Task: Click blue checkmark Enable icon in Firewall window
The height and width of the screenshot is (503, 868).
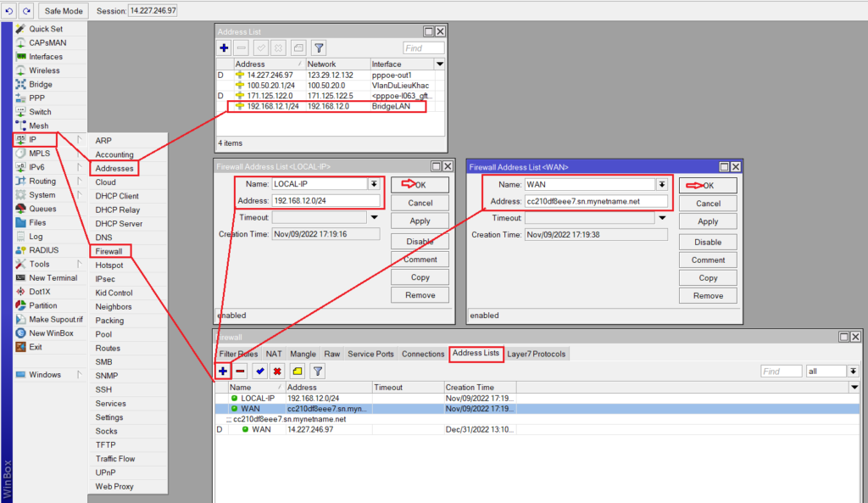Action: (260, 372)
